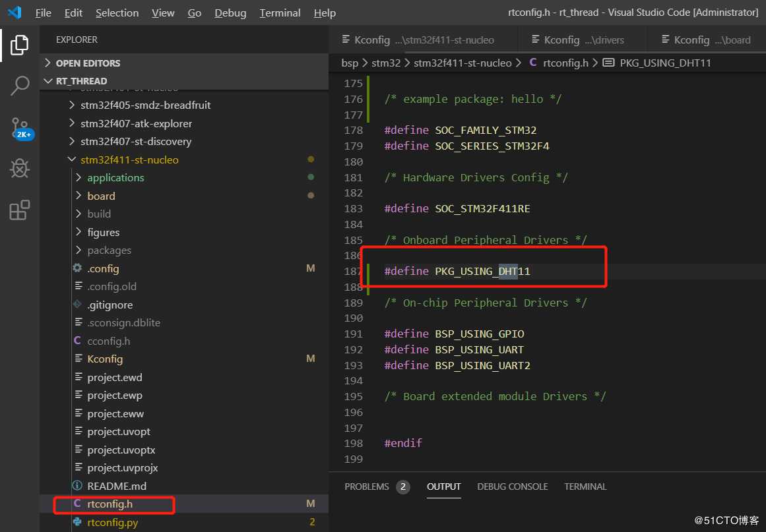This screenshot has height=532, width=766.
Task: Show the PROBLEMS panel tab
Action: (367, 487)
